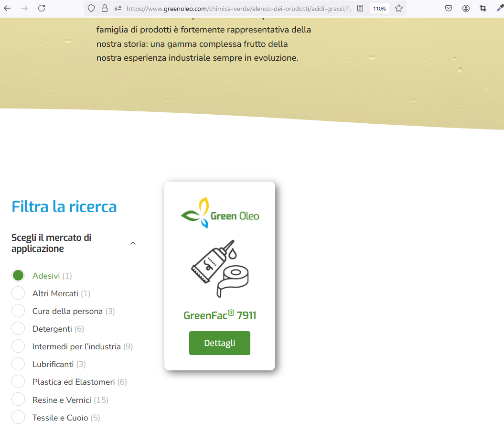The height and width of the screenshot is (432, 504).
Task: Open the GreenFac® 7911 product title
Action: click(220, 315)
